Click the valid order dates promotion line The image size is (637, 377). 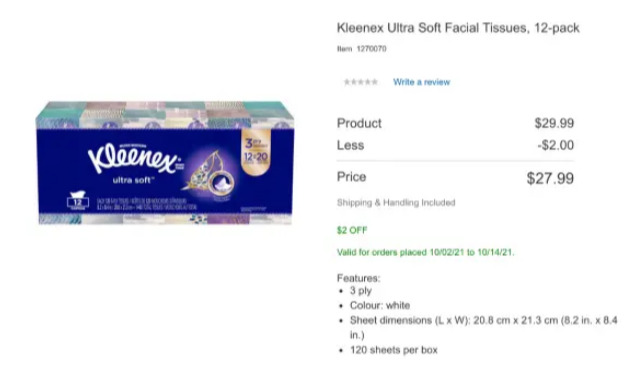(425, 252)
